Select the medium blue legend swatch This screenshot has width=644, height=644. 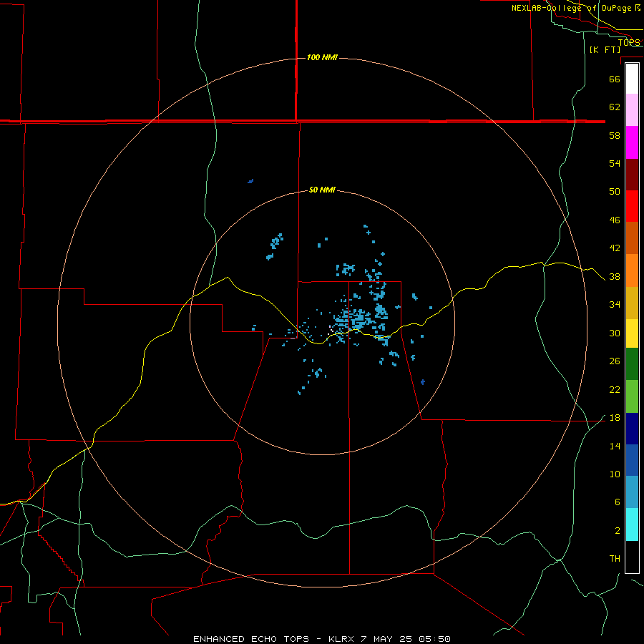(632, 460)
